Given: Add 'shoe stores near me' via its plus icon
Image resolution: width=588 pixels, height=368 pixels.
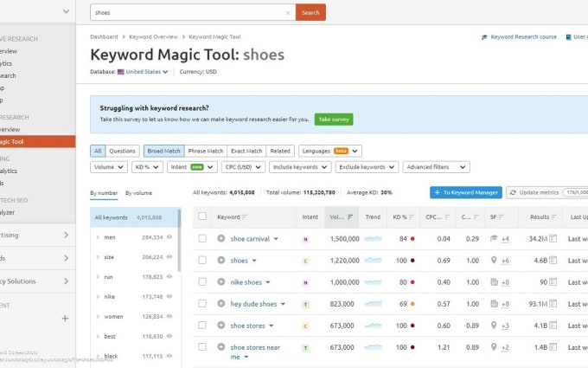Looking at the screenshot, I should pyautogui.click(x=220, y=347).
